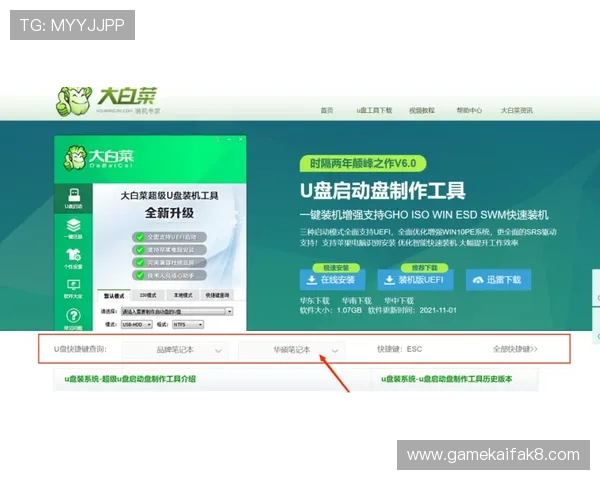Select the 一键还原 layers icon in sidebar

[73, 229]
